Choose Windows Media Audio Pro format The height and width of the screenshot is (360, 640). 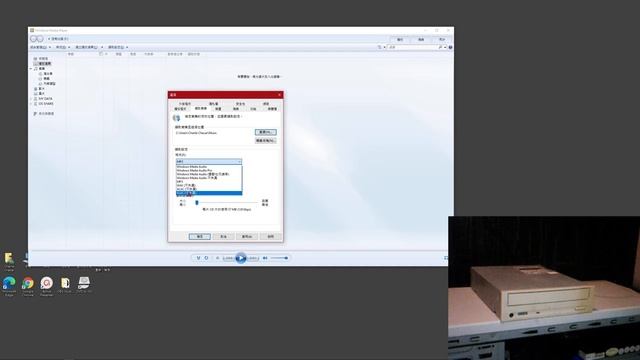tap(209, 171)
